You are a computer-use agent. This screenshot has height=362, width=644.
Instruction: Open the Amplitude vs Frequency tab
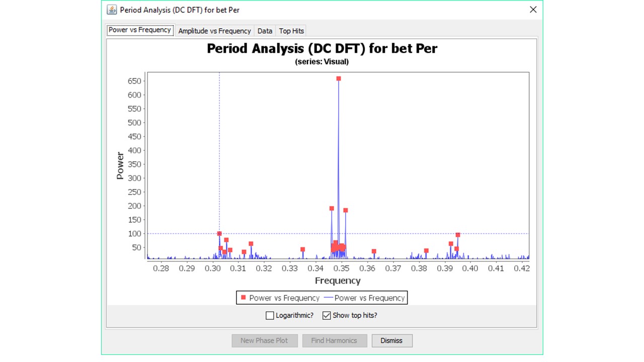pyautogui.click(x=214, y=31)
